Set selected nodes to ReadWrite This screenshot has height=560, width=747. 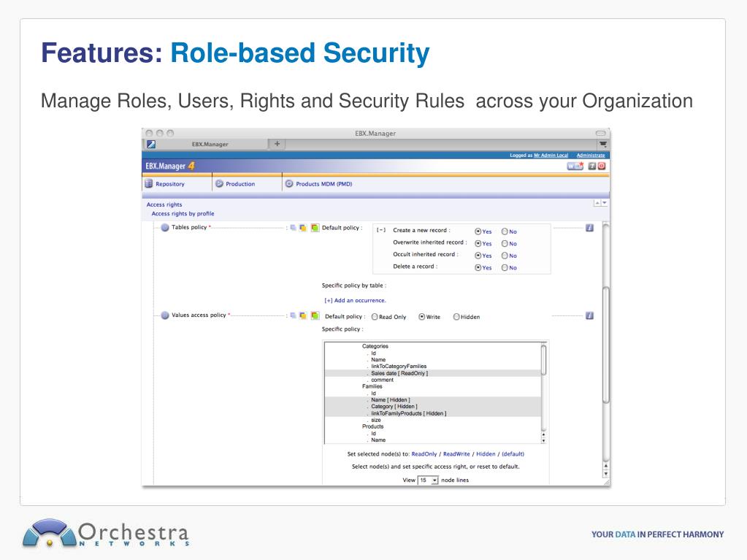coord(456,454)
